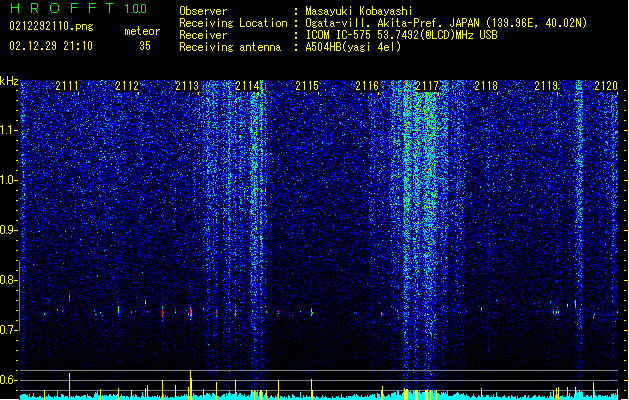Click the Receiving Location label
The width and height of the screenshot is (629, 400).
tap(233, 23)
